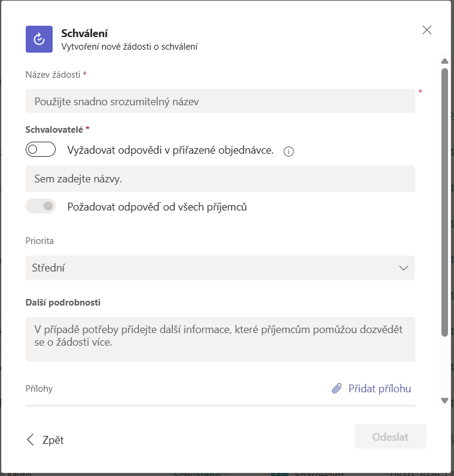
Task: Click the chevron arrow of Priorita dropdown
Action: [x=404, y=268]
